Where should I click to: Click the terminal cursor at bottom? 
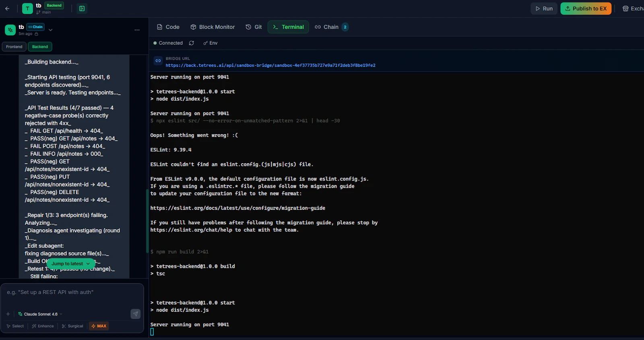click(x=152, y=332)
